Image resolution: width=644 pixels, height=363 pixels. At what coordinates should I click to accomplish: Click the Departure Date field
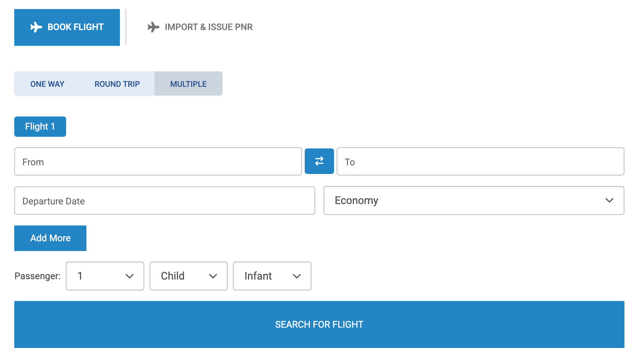pyautogui.click(x=165, y=201)
